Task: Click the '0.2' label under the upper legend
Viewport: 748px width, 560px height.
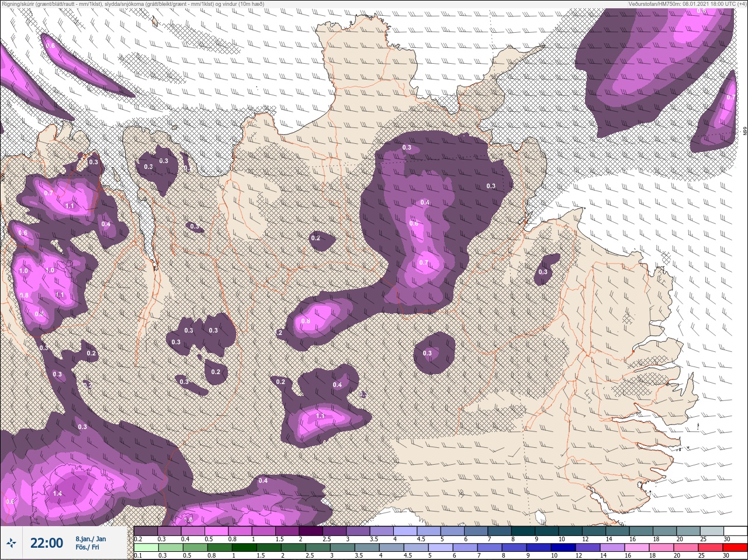Action: pyautogui.click(x=138, y=539)
